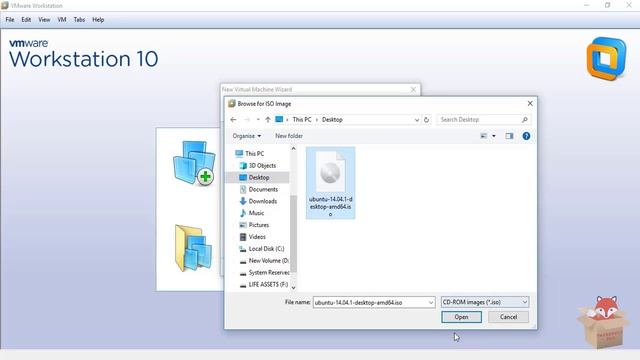Select the ubuntu-14.04.1-desktop-amd64.iso file thumbnail

330,183
